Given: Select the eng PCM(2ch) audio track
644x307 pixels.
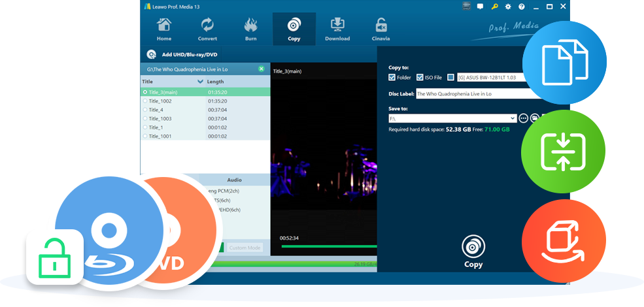Looking at the screenshot, I should coord(224,191).
